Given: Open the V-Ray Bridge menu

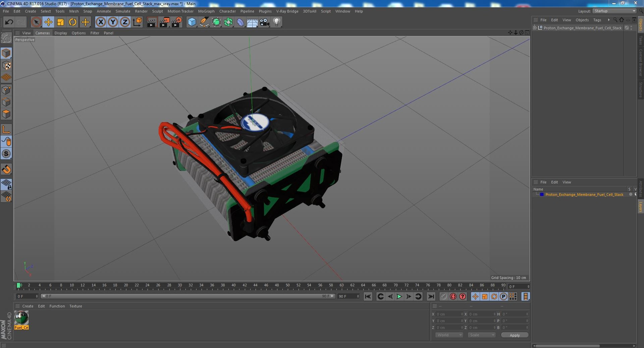Looking at the screenshot, I should [287, 11].
